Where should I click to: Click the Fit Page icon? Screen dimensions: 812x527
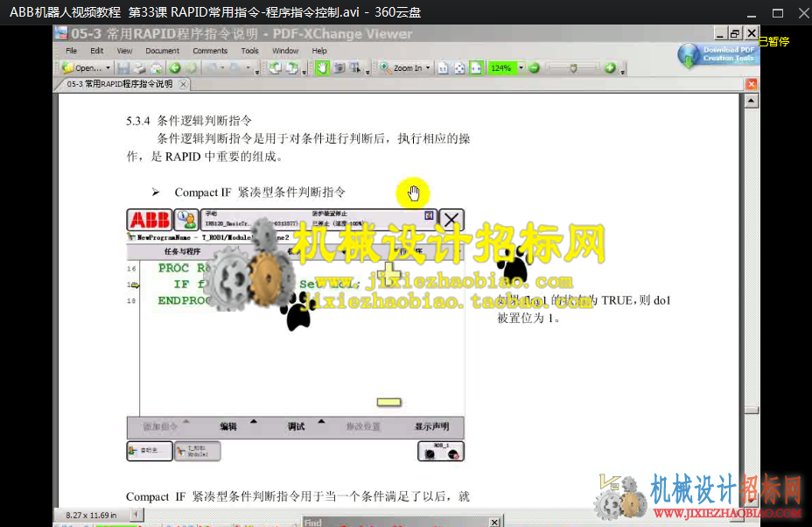click(x=459, y=68)
